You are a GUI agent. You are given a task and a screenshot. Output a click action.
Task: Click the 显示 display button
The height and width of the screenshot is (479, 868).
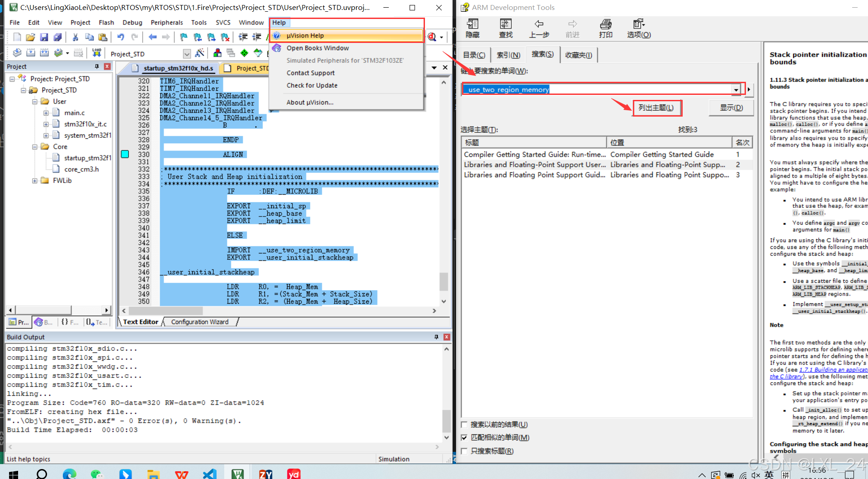pyautogui.click(x=731, y=108)
